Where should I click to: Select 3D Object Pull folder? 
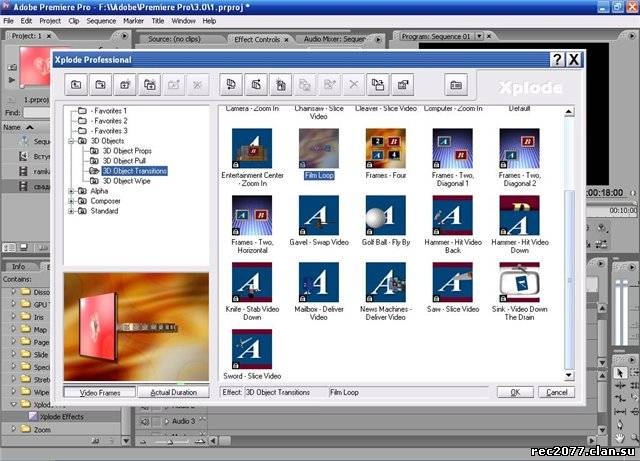pos(124,161)
